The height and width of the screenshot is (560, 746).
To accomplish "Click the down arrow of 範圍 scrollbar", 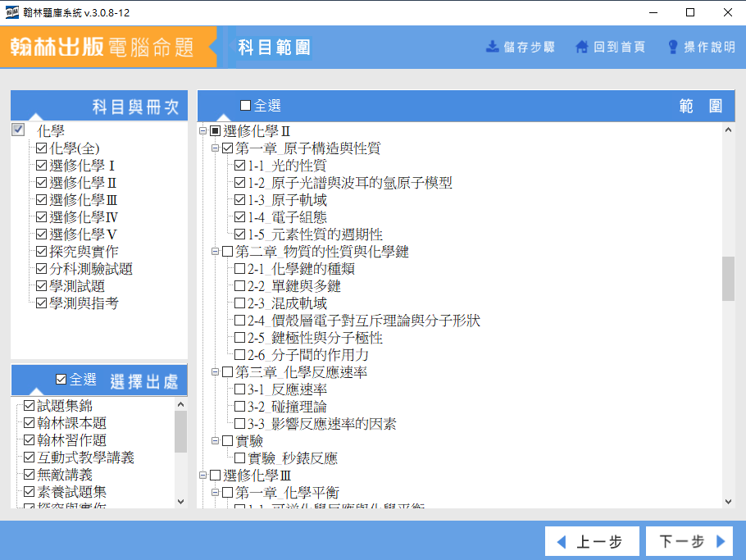I will 728,502.
